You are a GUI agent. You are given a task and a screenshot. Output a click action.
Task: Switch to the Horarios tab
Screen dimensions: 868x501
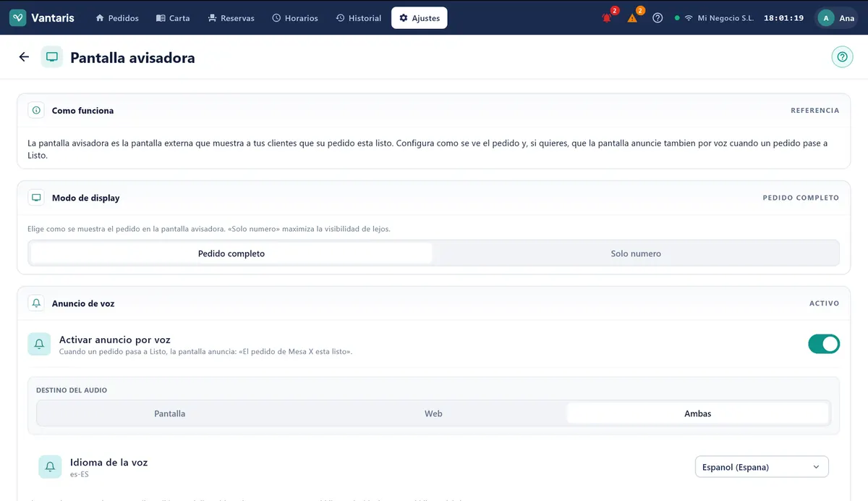click(295, 18)
